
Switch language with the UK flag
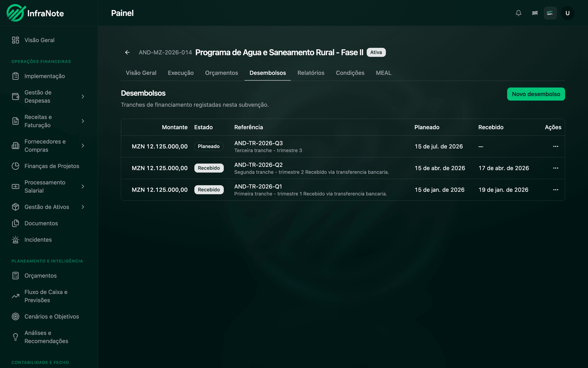[x=535, y=13]
